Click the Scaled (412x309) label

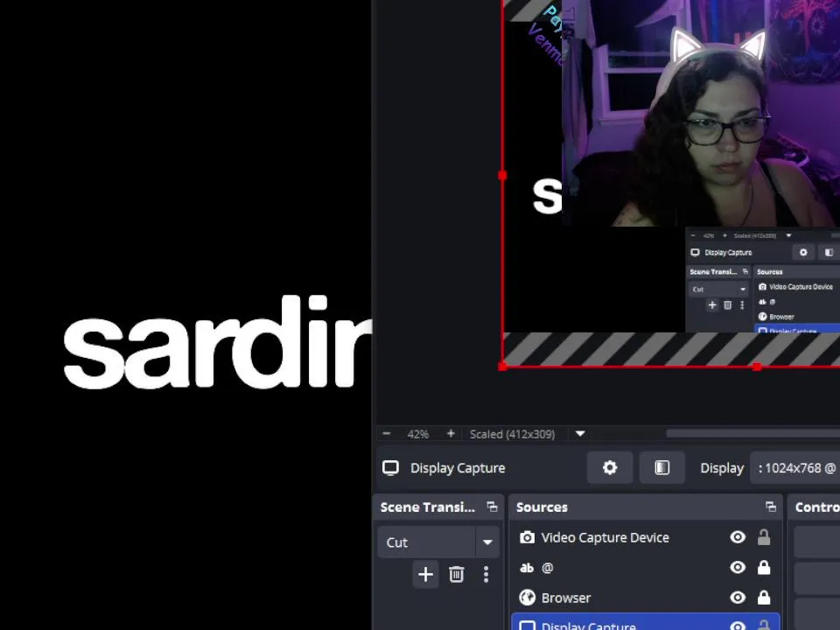pyautogui.click(x=512, y=434)
